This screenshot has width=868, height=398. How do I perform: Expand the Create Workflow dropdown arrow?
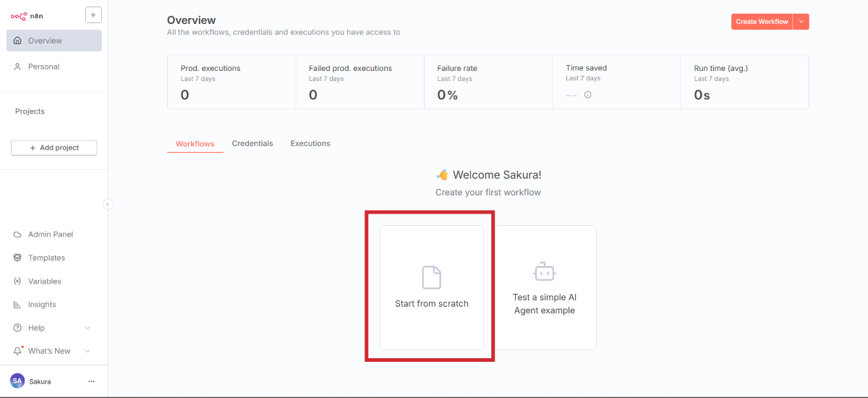pos(801,22)
